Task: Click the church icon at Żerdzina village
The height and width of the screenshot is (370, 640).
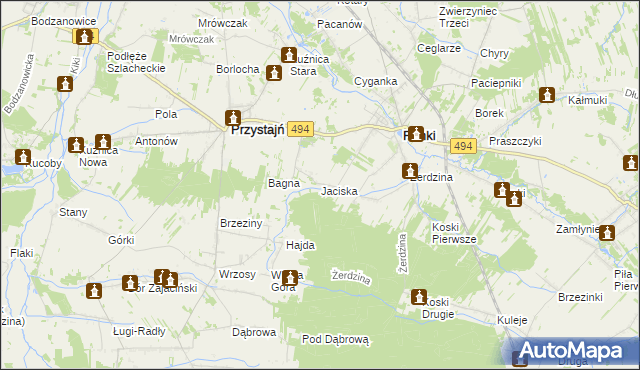Action: 410,171
